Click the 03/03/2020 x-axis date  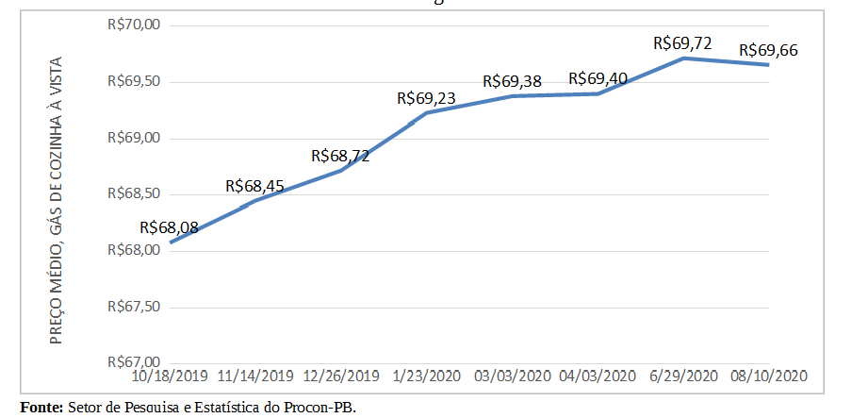click(x=512, y=376)
